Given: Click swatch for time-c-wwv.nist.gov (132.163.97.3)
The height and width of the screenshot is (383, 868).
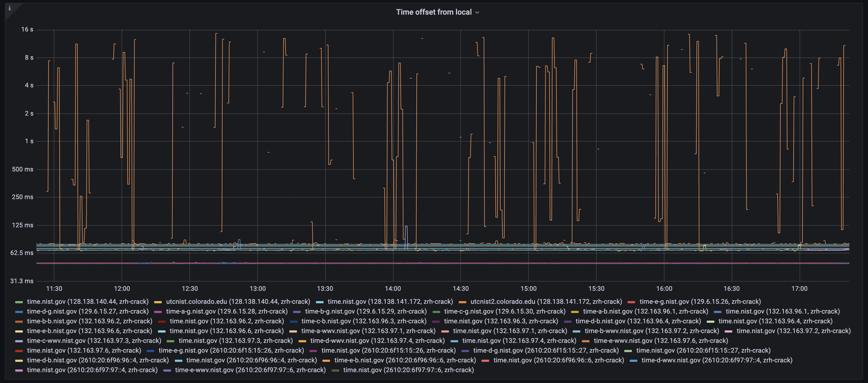Looking at the screenshot, I should click(19, 341).
